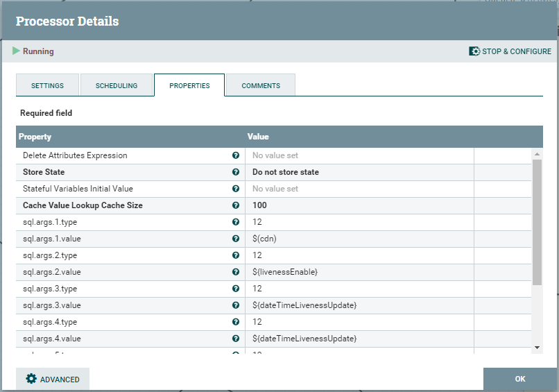The image size is (559, 392).
Task: Select the sql.args.4.value property name
Action: (x=52, y=339)
